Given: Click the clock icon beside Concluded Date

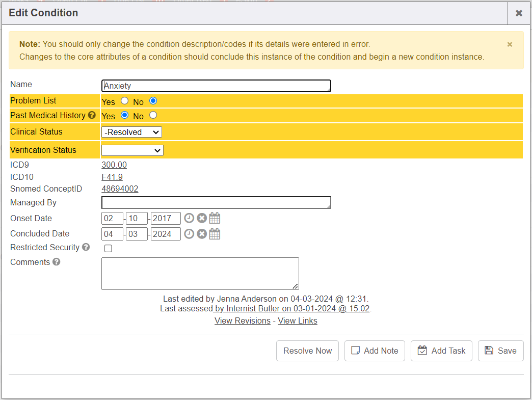Looking at the screenshot, I should click(189, 234).
